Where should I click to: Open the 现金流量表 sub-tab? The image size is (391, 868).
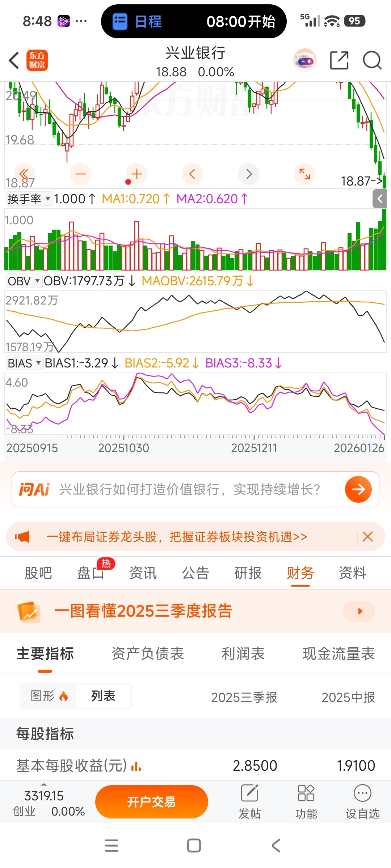coord(339,654)
